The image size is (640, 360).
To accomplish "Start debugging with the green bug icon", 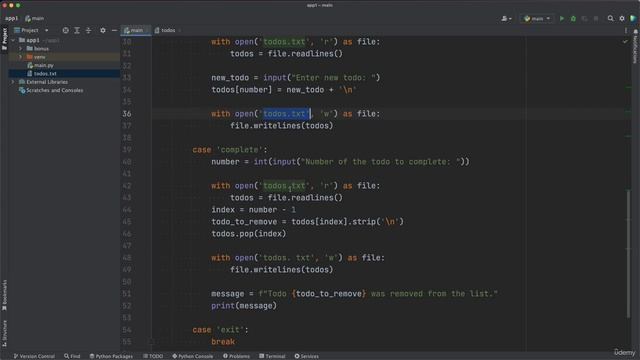I will (x=573, y=18).
